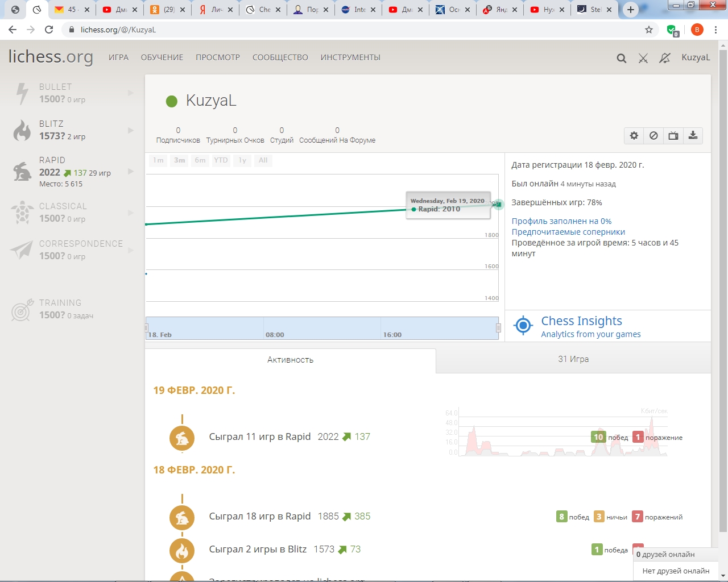728x582 pixels.
Task: Open СООБЩЕСТВО menu
Action: click(280, 57)
